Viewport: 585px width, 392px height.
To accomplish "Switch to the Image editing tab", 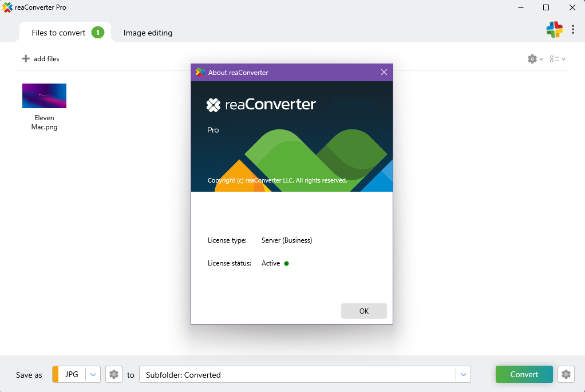I will [148, 33].
